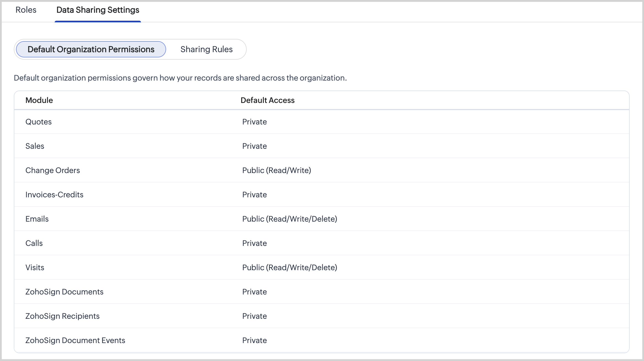This screenshot has width=644, height=361.
Task: Open the Data Sharing Settings tab
Action: tap(98, 10)
